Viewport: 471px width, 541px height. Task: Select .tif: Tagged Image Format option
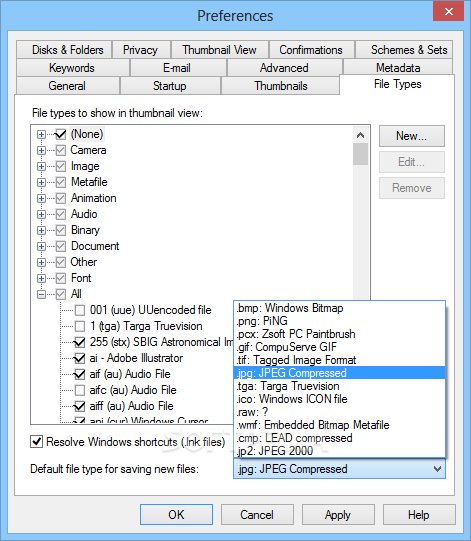pos(340,360)
